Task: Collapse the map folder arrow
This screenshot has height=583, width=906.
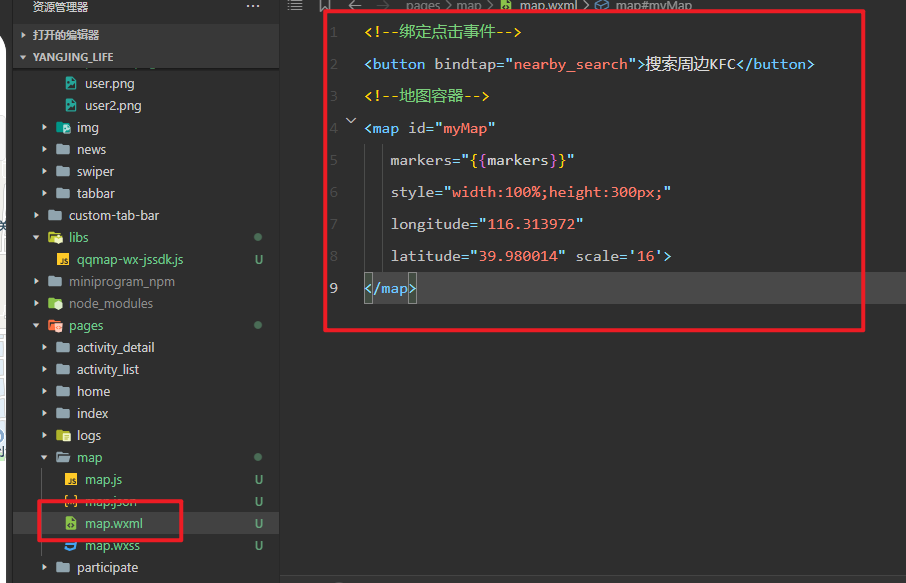Action: 44,457
